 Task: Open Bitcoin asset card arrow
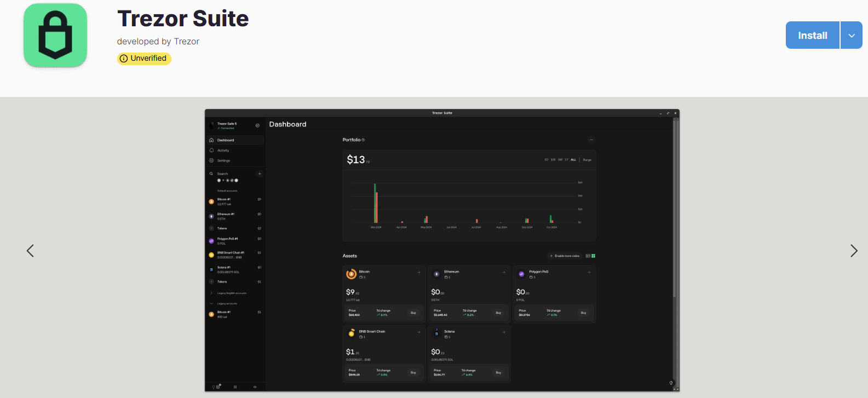tap(419, 272)
